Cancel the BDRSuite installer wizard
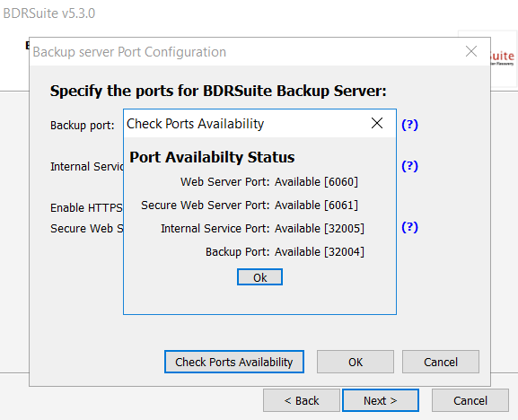Screen dimensions: 518x420 tap(470, 400)
